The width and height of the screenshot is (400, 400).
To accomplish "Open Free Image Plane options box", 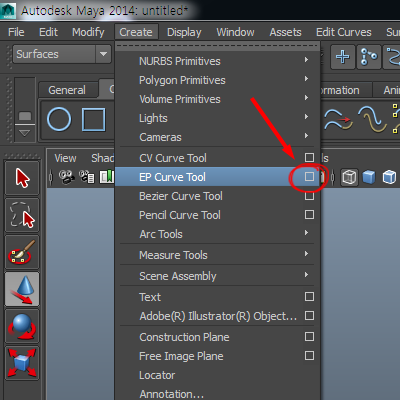I will coord(309,356).
